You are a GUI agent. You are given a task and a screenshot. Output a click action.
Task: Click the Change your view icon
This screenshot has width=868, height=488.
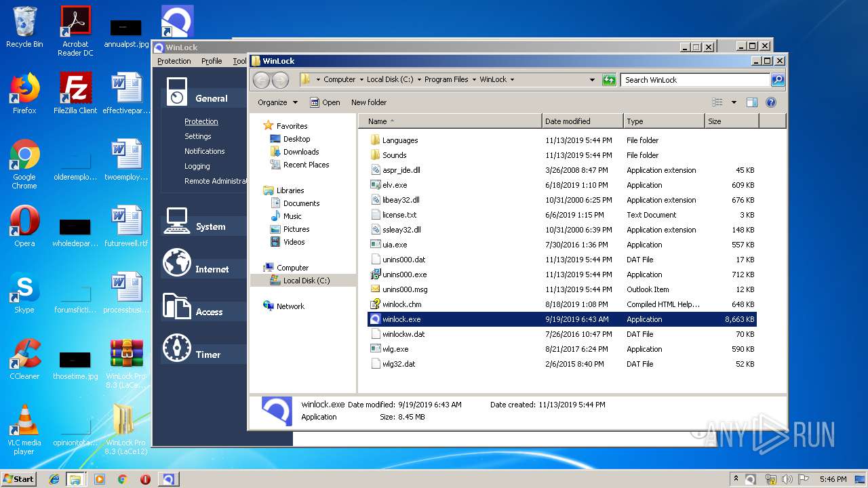[x=717, y=102]
